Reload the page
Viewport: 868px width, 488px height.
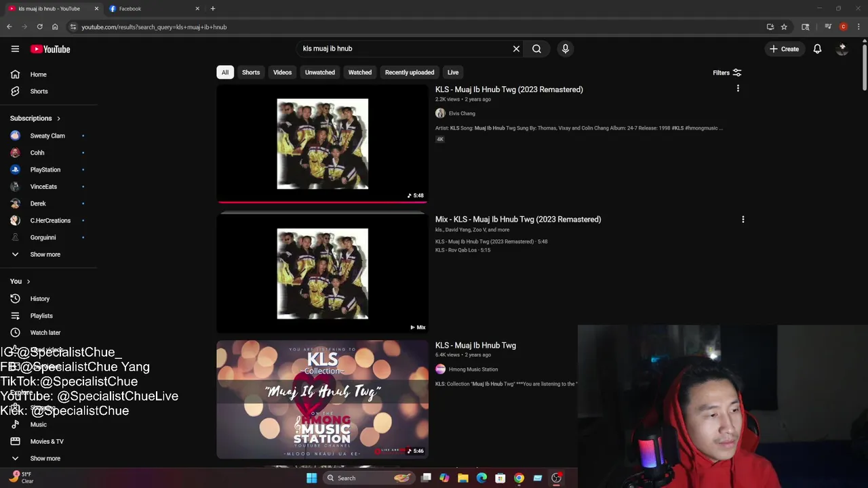(x=39, y=27)
